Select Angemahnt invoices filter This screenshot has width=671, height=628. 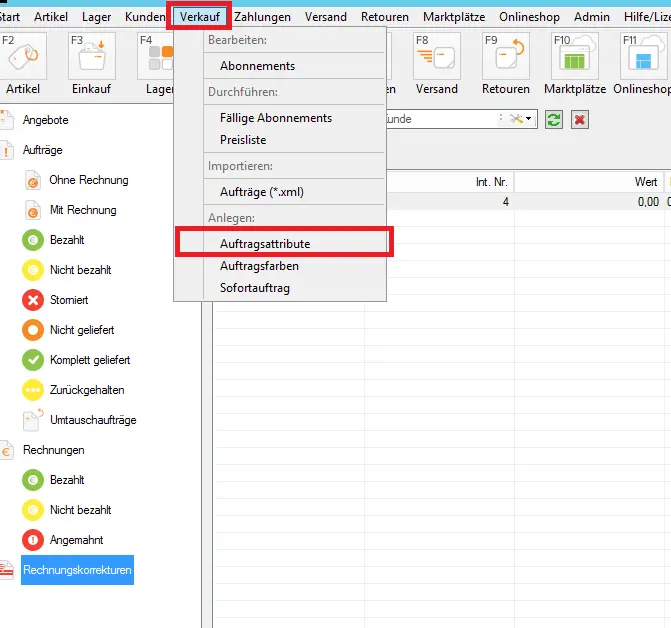click(76, 539)
